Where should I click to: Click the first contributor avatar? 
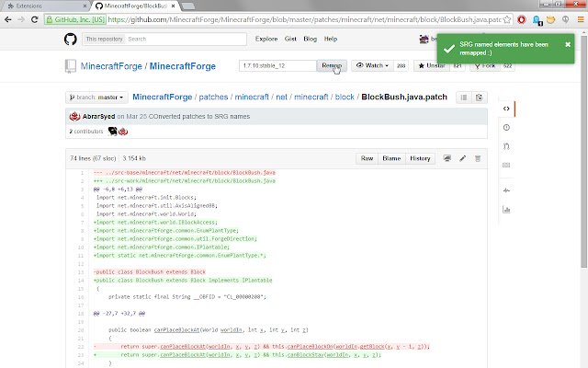(112, 131)
